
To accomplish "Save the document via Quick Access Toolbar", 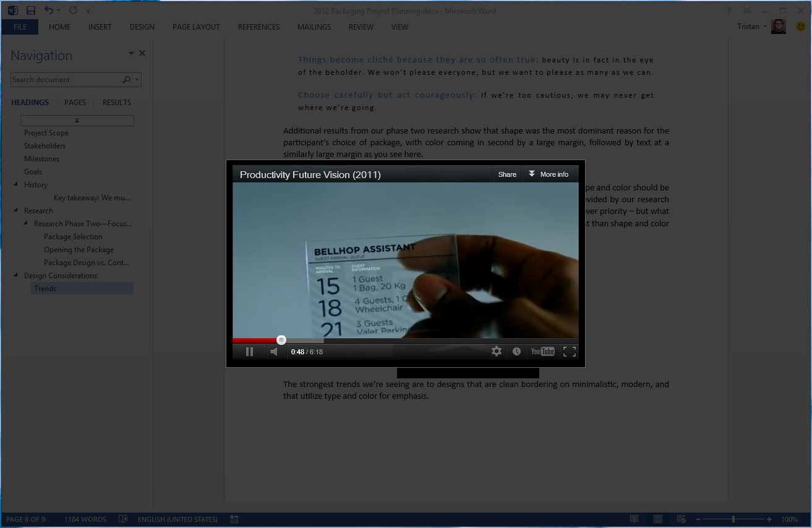I will 30,10.
